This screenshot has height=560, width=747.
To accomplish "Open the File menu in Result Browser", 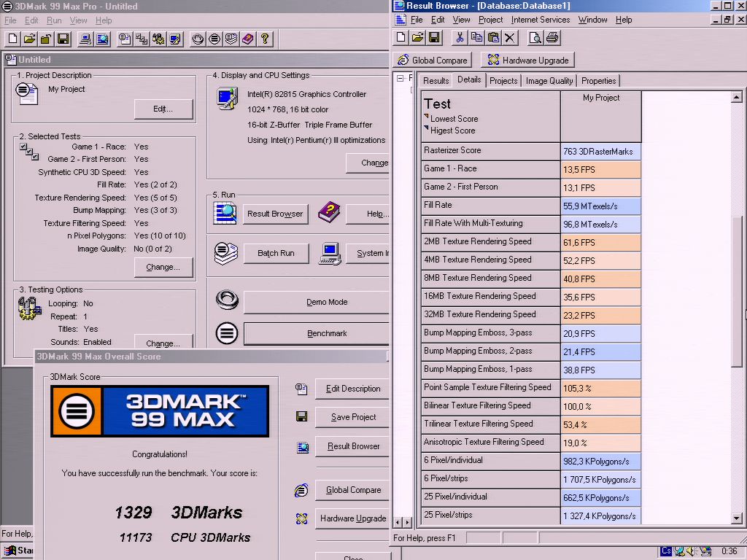I will tap(417, 20).
